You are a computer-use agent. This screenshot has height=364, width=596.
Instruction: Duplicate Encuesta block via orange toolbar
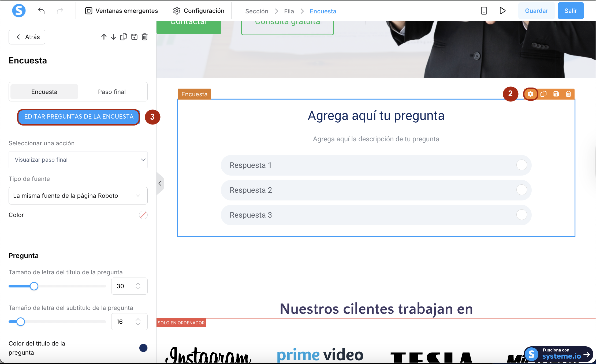tap(543, 94)
